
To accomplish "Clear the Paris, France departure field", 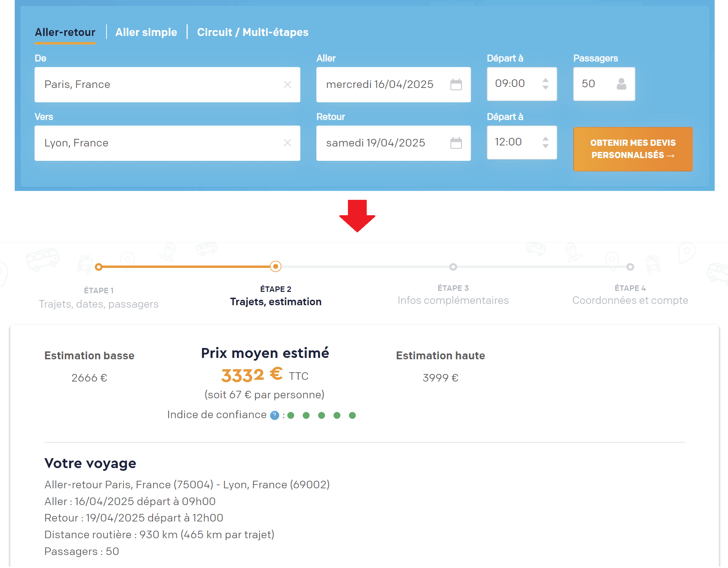I will [287, 85].
